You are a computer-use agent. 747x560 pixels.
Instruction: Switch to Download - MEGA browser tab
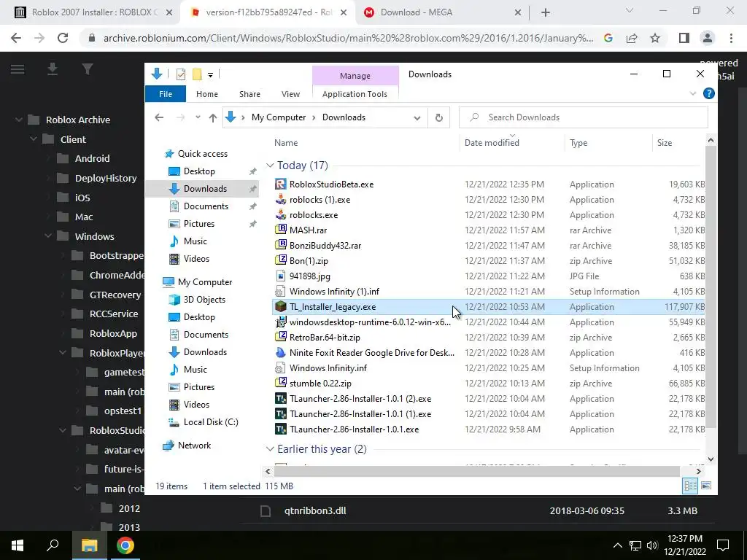click(441, 12)
